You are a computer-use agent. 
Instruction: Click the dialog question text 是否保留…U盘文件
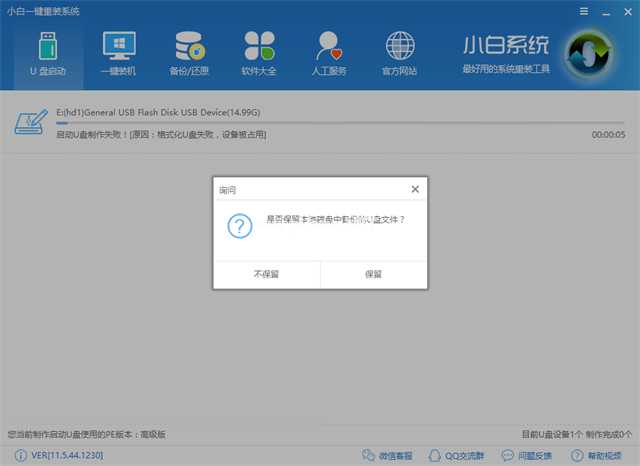(x=336, y=220)
